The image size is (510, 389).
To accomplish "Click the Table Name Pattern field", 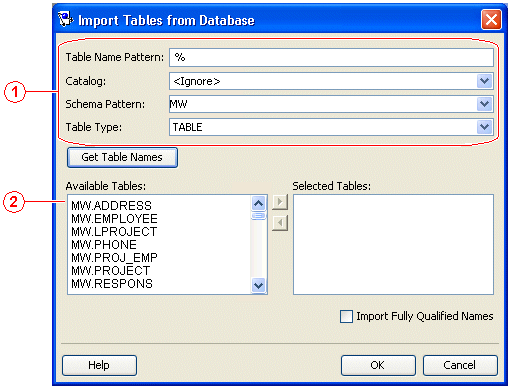I will point(331,57).
